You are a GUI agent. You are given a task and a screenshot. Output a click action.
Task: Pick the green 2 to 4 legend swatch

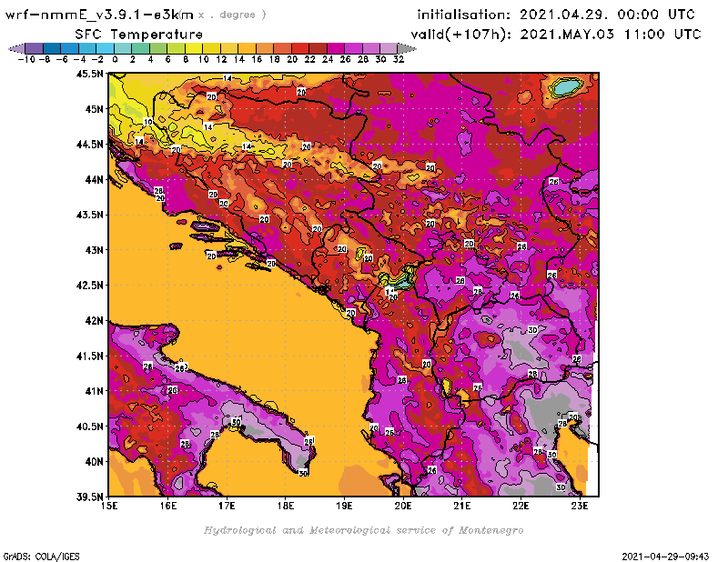[140, 48]
